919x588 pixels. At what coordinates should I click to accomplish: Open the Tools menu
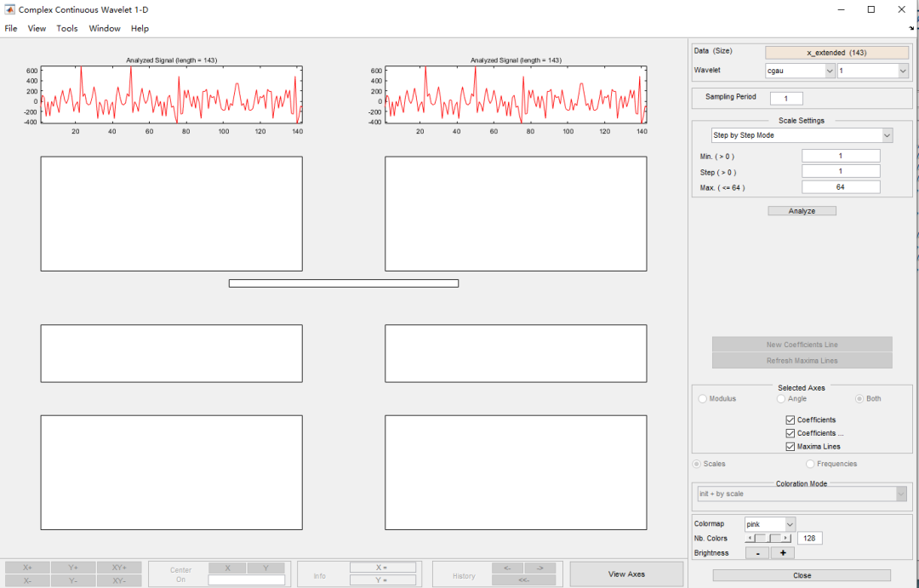[x=67, y=28]
